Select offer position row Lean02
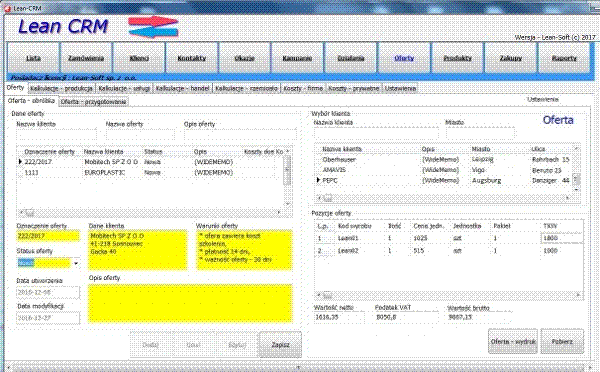Image resolution: width=600 pixels, height=372 pixels. pyautogui.click(x=449, y=251)
